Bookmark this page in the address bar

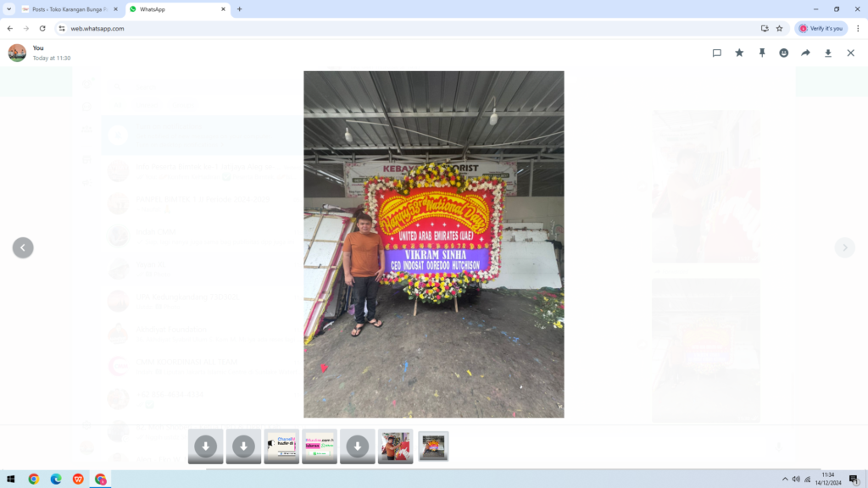click(x=779, y=28)
